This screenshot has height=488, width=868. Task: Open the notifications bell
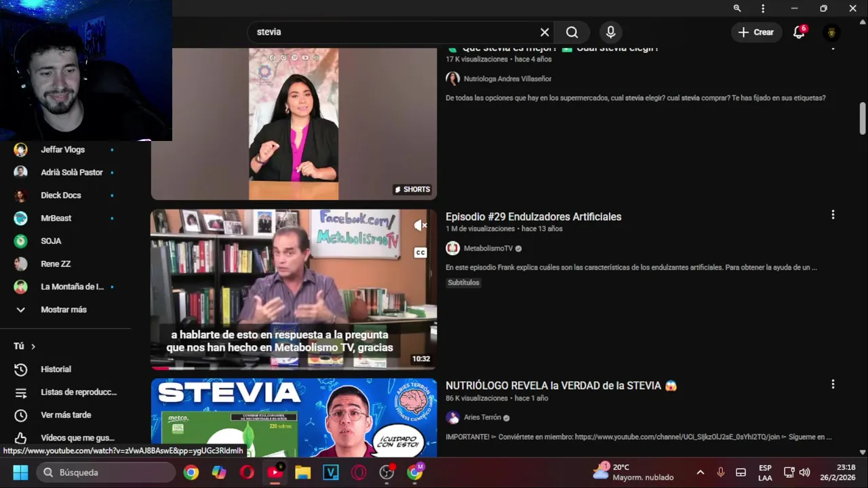(x=800, y=32)
